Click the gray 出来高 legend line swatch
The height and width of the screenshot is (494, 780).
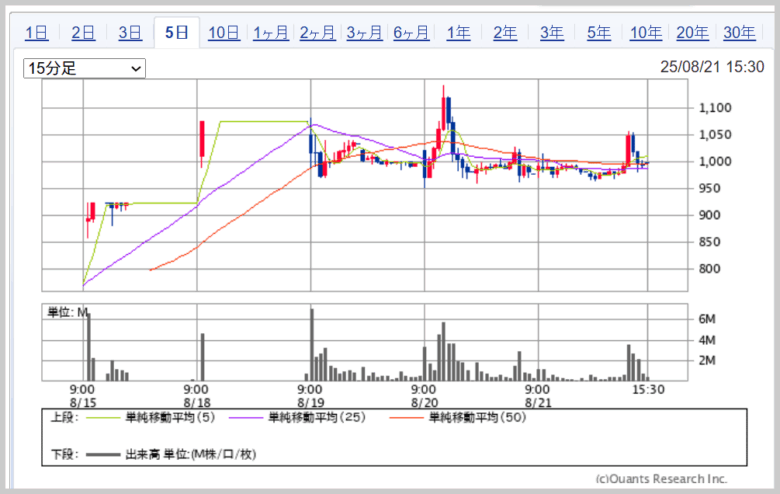coord(103,455)
